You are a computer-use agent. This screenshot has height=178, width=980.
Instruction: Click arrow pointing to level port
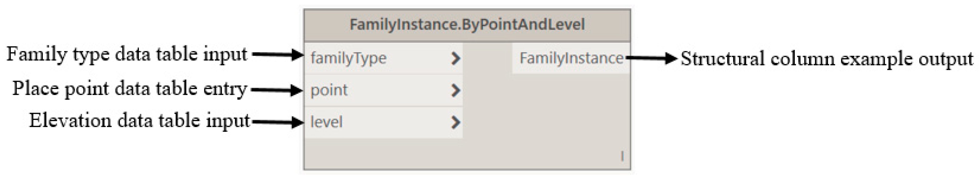277,122
